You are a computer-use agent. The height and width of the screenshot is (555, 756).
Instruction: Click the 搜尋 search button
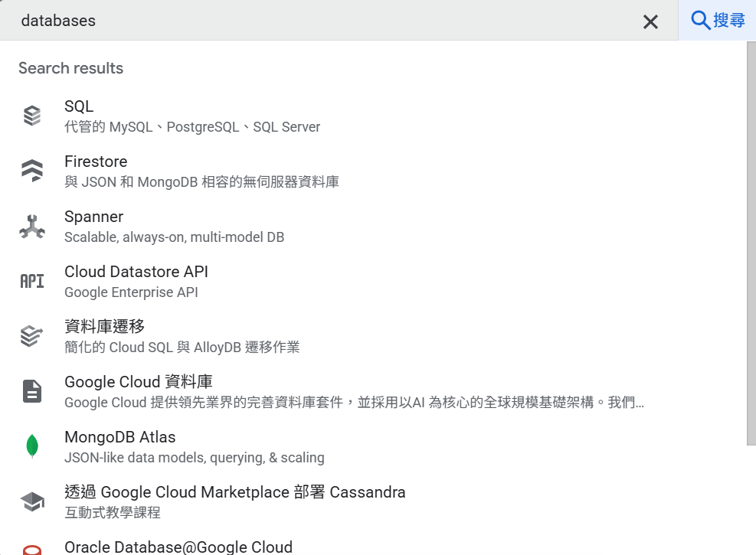(718, 20)
